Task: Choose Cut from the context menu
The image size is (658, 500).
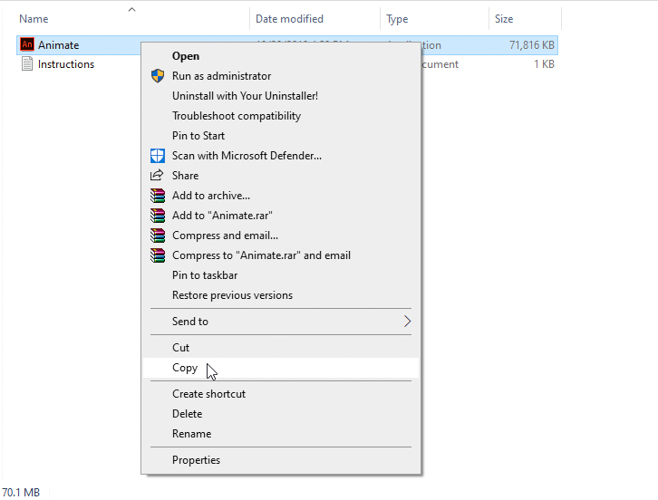Action: [x=281, y=348]
